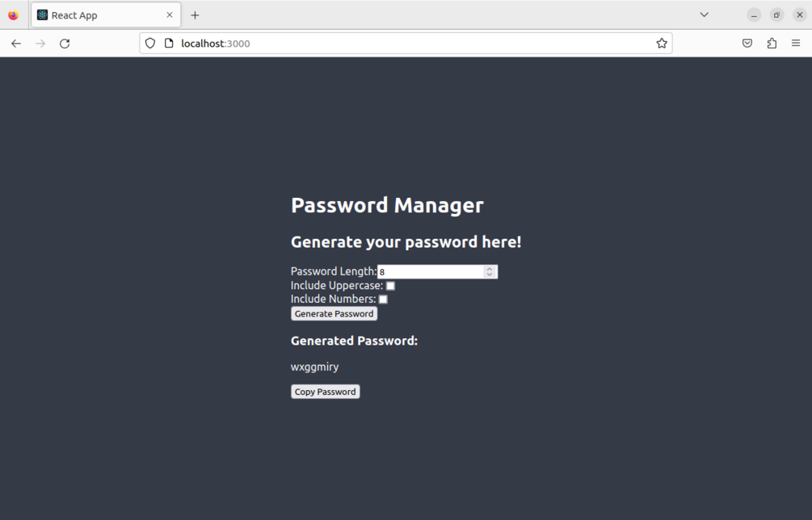Close the React App tab

pos(170,15)
